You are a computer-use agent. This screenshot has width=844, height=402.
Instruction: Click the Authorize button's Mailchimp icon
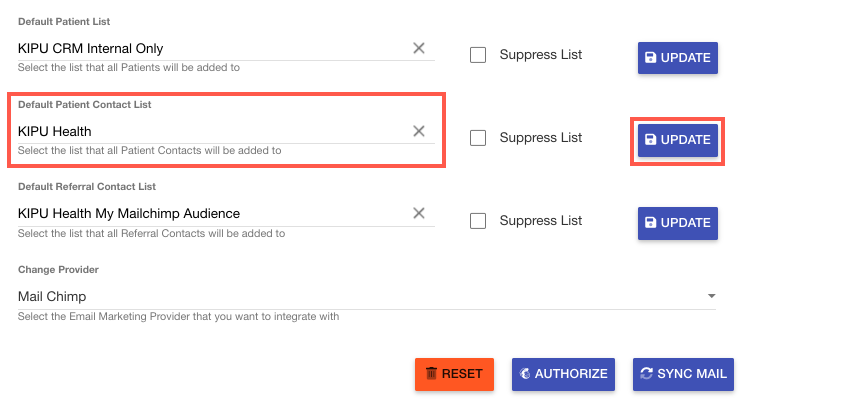[x=524, y=374]
